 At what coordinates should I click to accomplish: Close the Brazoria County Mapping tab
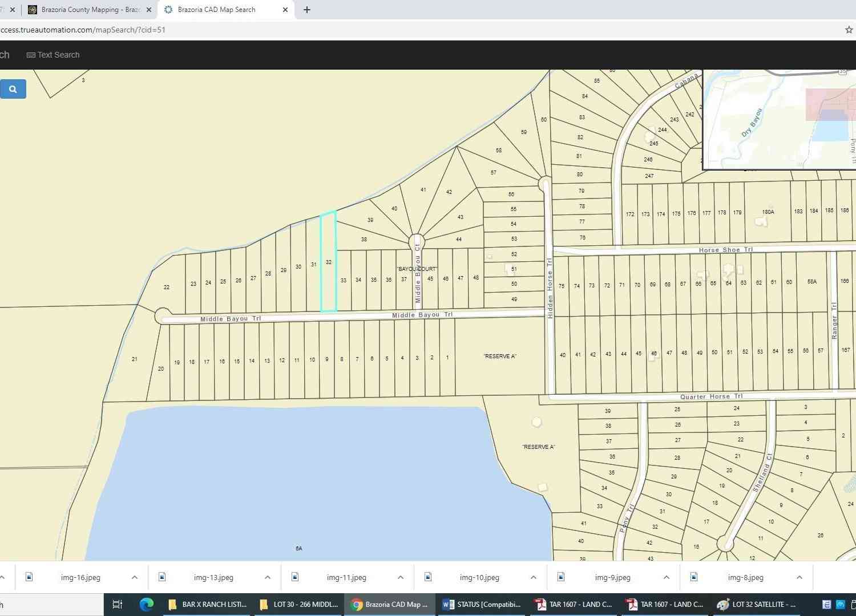(x=149, y=10)
